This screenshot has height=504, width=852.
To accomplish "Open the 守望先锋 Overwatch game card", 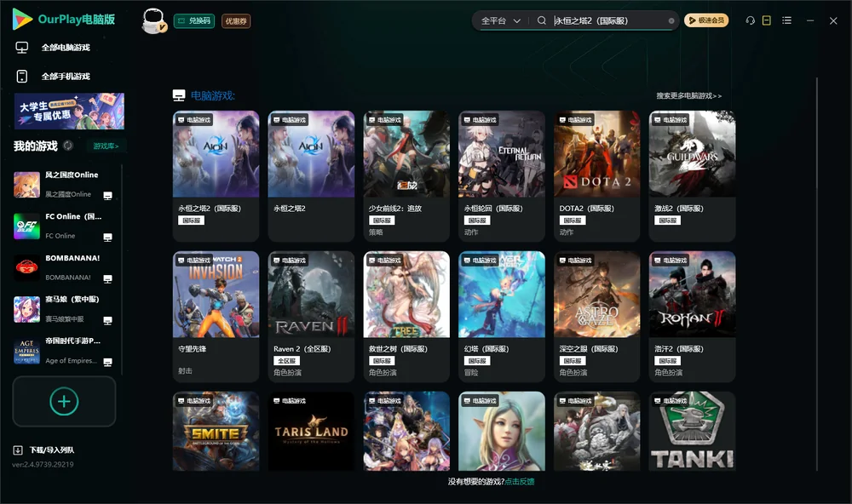I will coord(216,316).
